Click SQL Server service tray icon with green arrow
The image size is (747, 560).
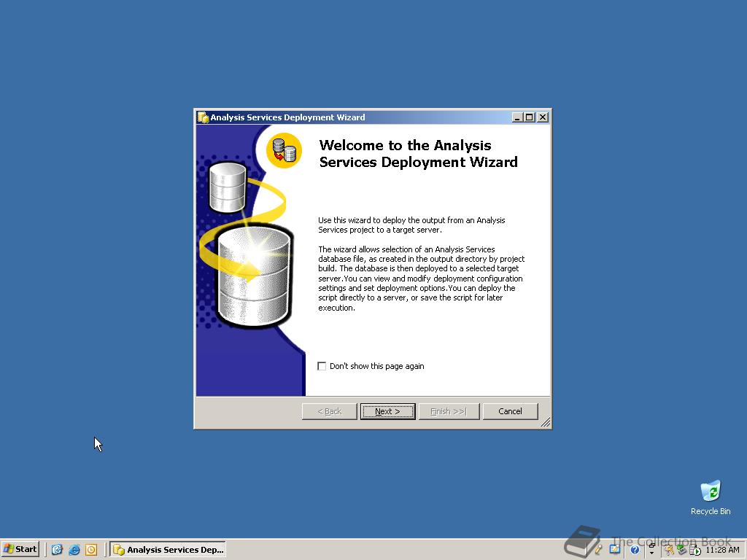[695, 551]
